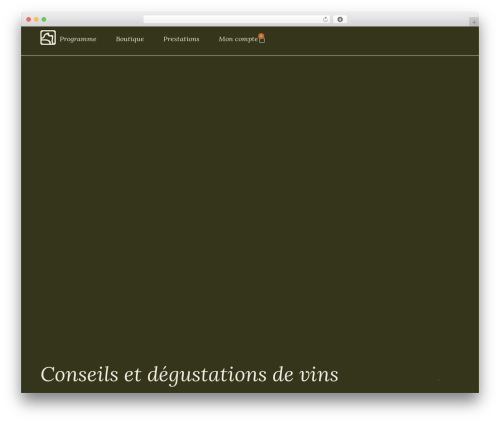
Task: Open Mon compte account page
Action: tap(238, 39)
